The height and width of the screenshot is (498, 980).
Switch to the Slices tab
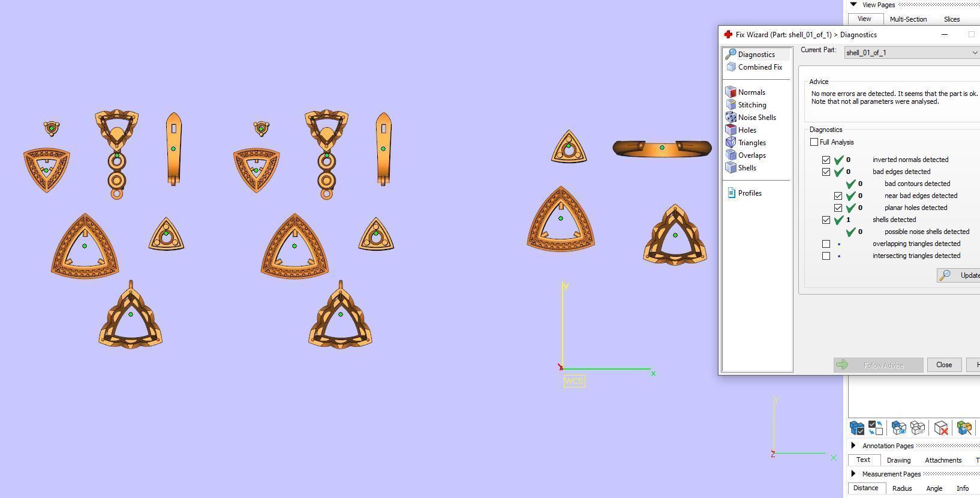[952, 19]
